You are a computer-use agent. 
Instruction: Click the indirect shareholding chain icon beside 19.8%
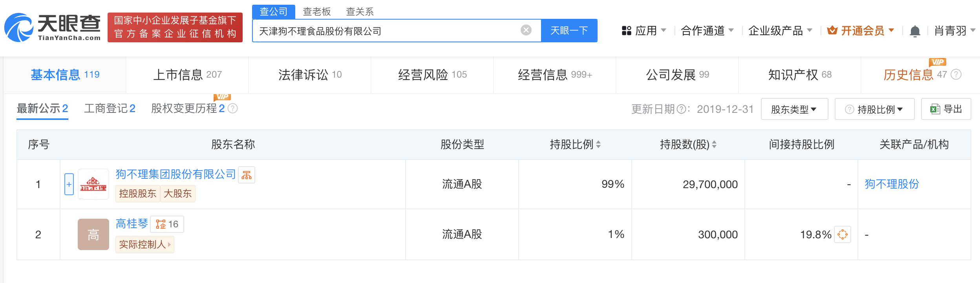[843, 234]
